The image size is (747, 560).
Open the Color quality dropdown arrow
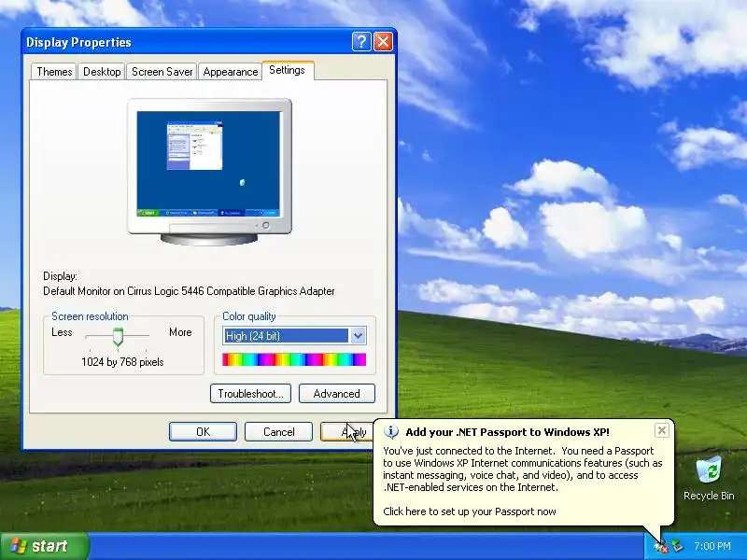click(358, 336)
